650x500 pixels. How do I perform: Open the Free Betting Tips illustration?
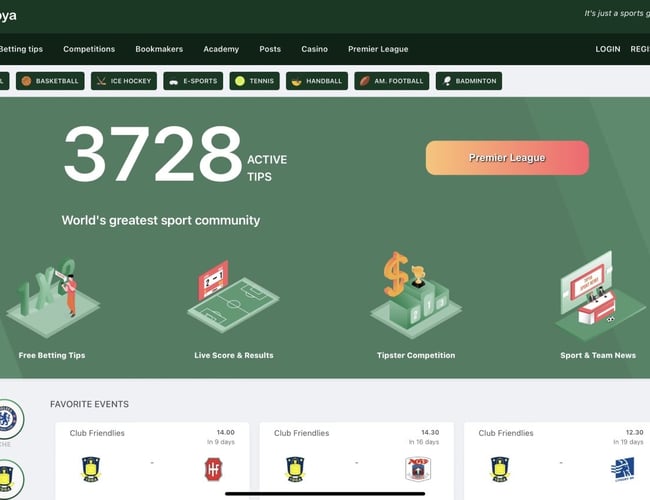click(x=53, y=298)
